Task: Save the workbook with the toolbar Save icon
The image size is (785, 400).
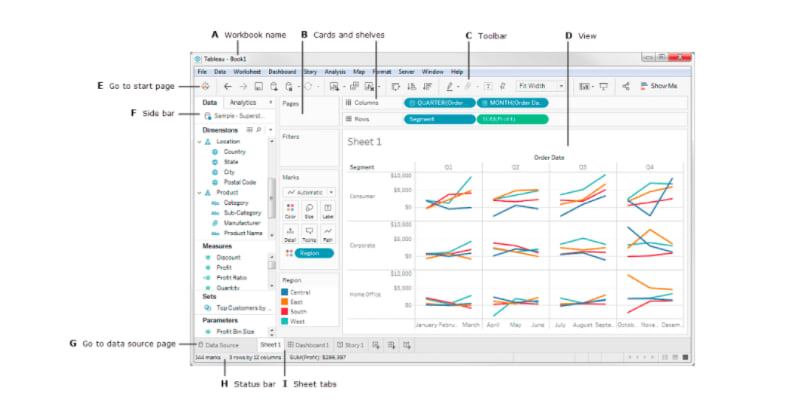Action: click(258, 86)
